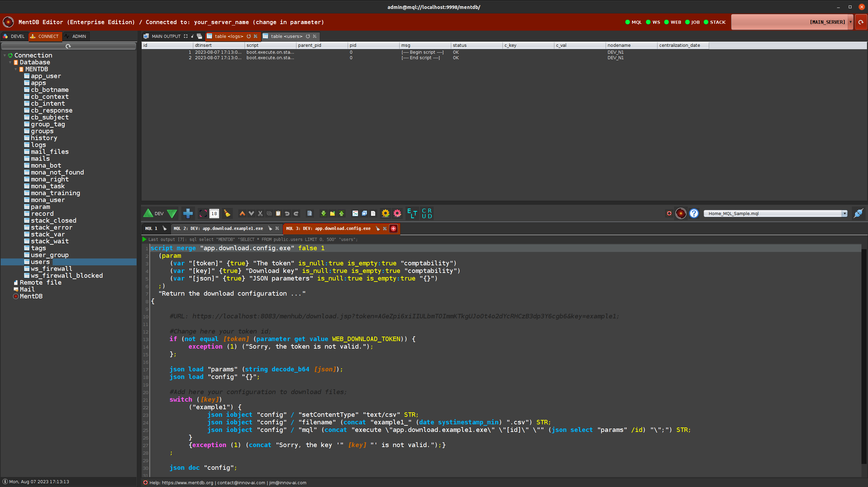
Task: Click the status column header
Action: (477, 45)
